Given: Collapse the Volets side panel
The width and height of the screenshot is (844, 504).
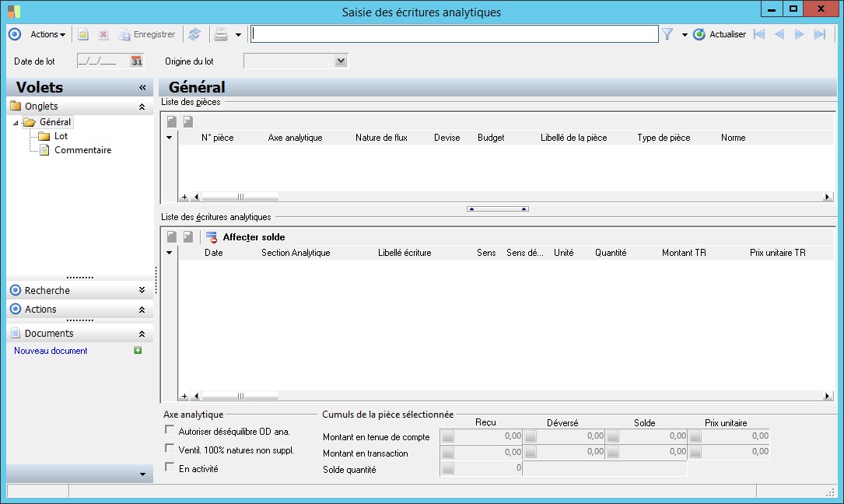Looking at the screenshot, I should (142, 88).
